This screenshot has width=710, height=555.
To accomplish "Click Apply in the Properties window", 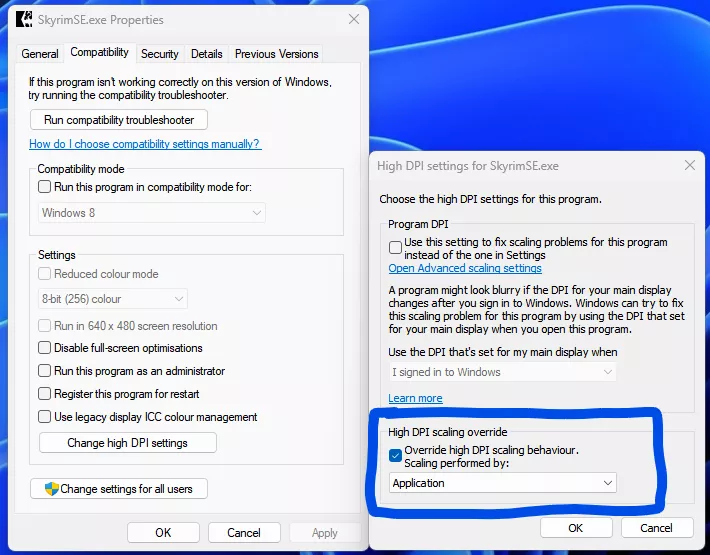I will 325,532.
